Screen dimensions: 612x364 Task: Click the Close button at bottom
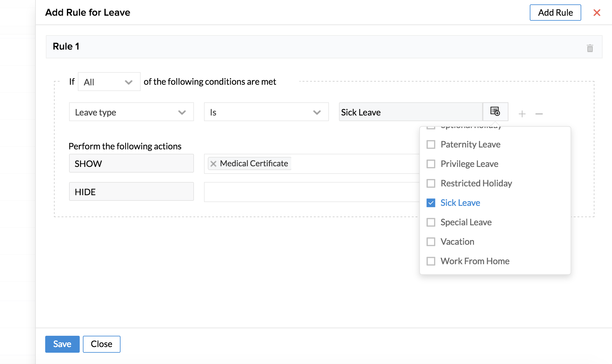(x=101, y=344)
